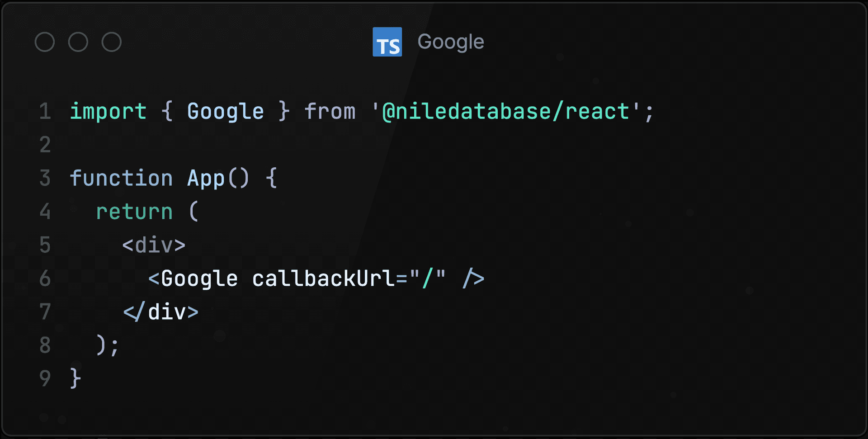Click the App function name

[x=206, y=178]
